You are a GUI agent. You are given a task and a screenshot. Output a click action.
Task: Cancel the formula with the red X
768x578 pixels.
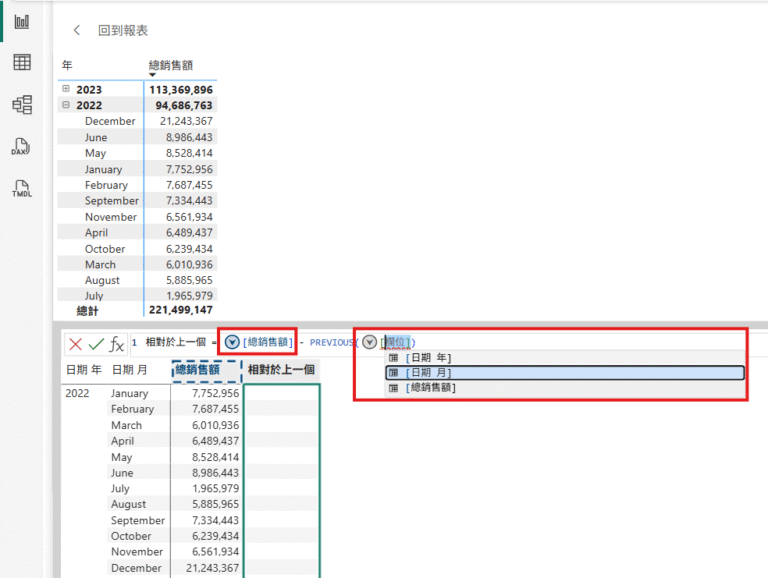tap(76, 343)
